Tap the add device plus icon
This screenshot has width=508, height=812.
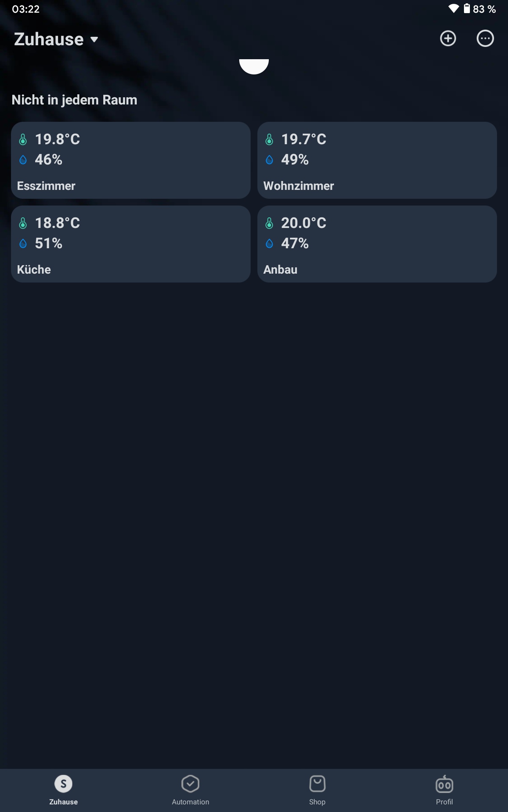448,38
